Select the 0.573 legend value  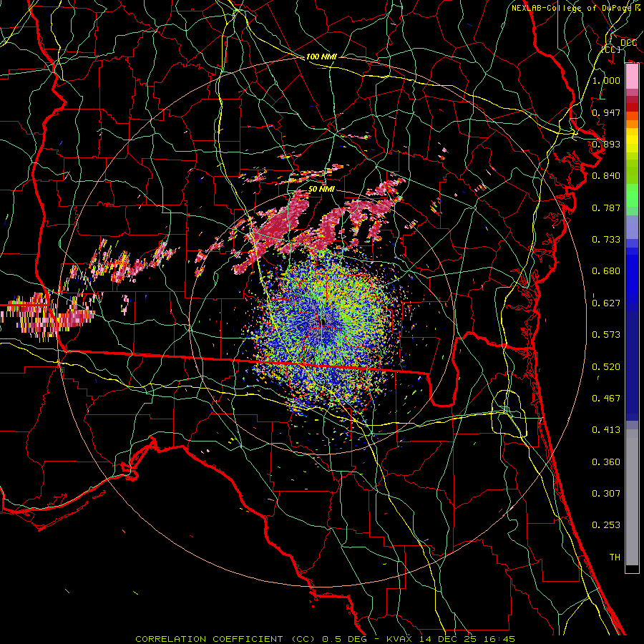(606, 335)
